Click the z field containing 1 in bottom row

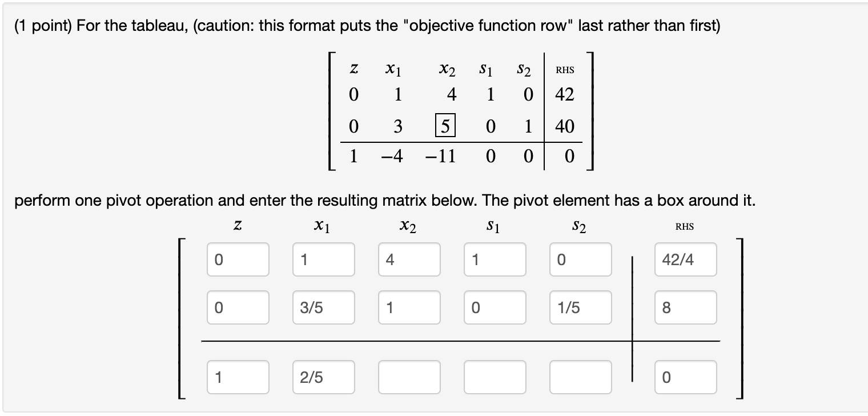(238, 377)
